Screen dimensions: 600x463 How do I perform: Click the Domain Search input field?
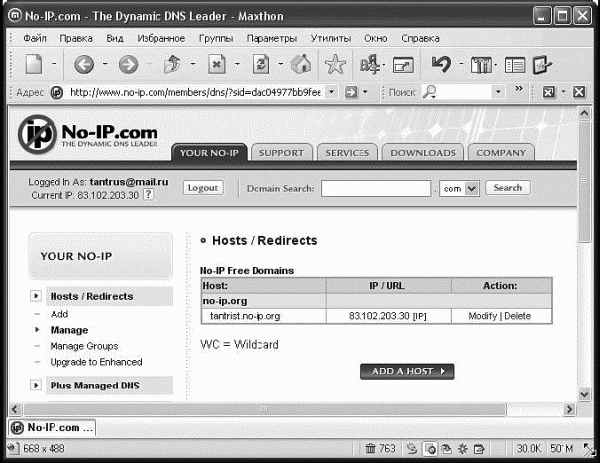376,189
